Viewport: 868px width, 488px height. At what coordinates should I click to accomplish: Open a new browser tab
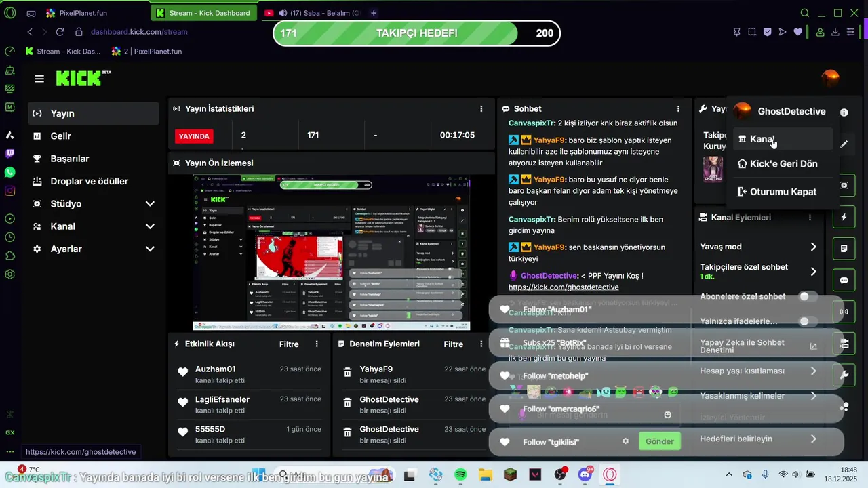[x=373, y=13]
